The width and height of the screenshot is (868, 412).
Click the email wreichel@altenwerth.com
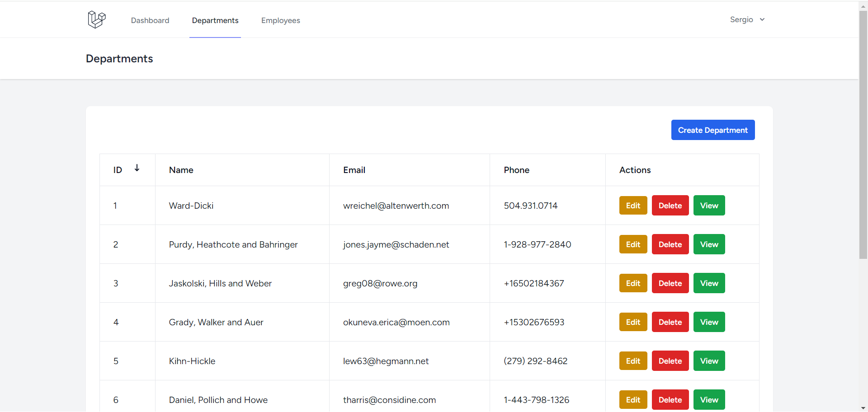pos(396,206)
